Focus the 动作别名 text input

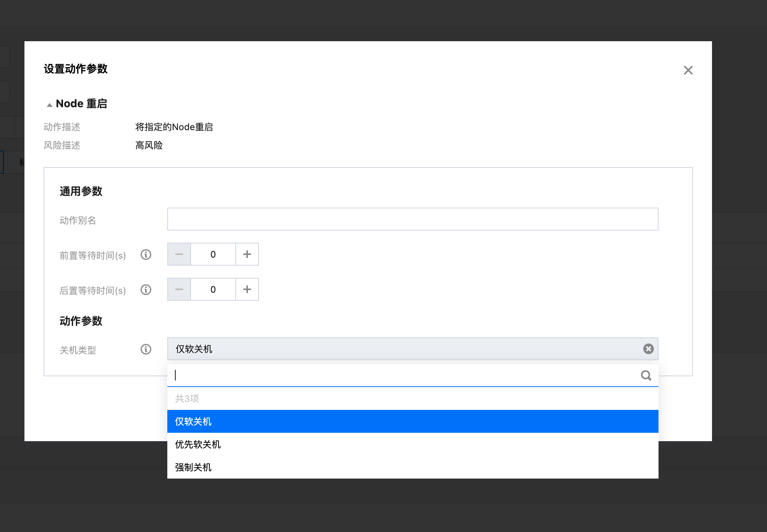[x=413, y=219]
